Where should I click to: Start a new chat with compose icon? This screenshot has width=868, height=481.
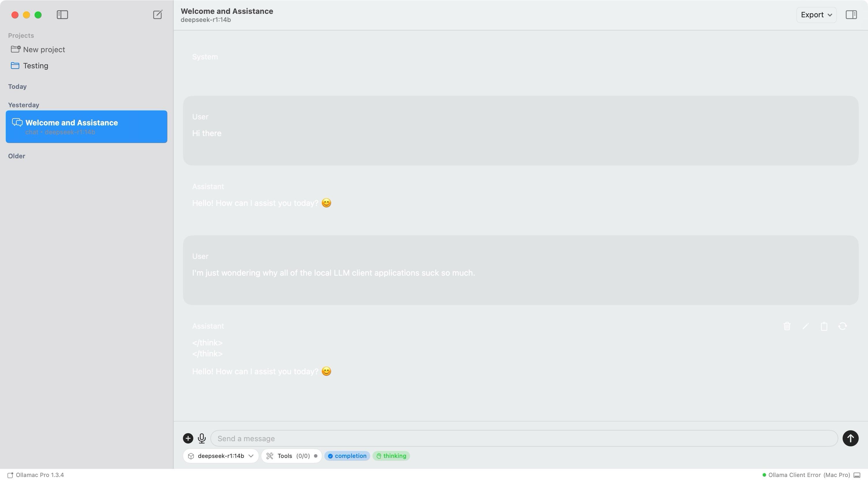pos(158,14)
